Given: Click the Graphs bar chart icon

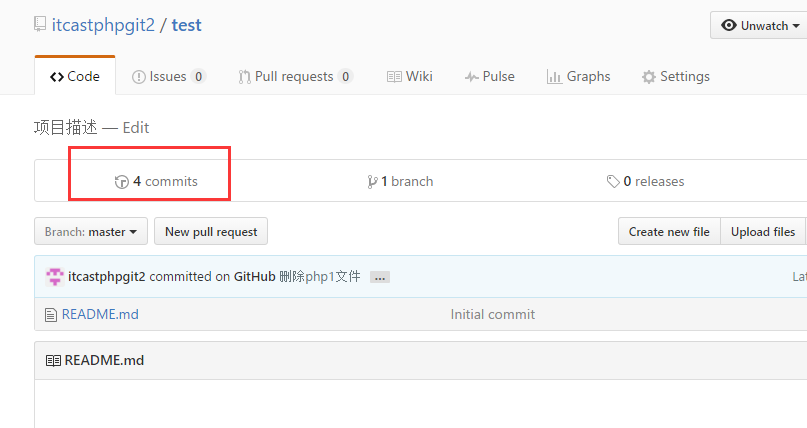Looking at the screenshot, I should (554, 77).
